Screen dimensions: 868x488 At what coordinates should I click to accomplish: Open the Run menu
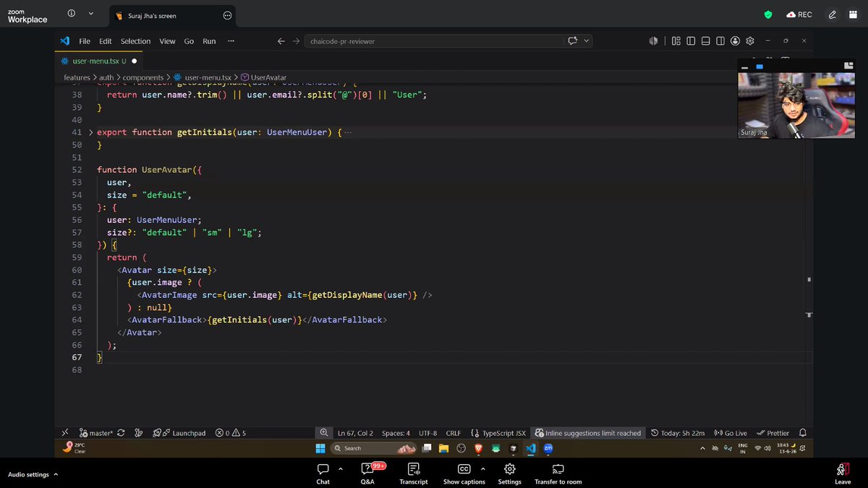(209, 41)
